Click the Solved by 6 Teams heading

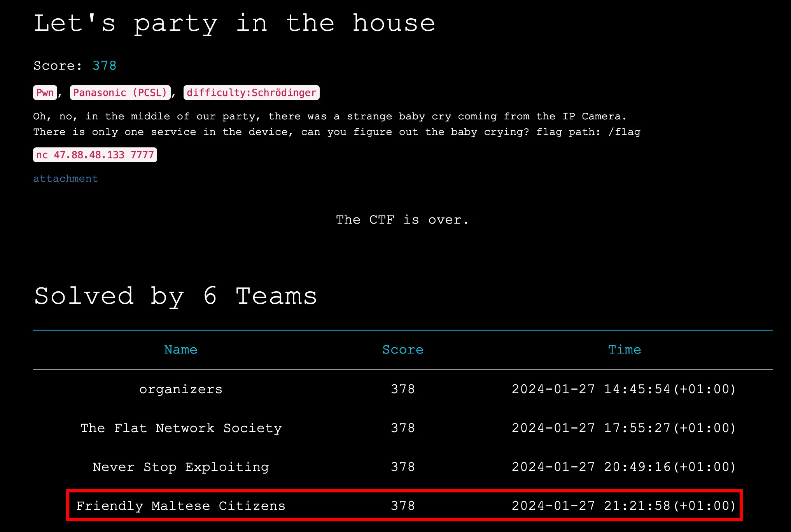click(x=176, y=296)
